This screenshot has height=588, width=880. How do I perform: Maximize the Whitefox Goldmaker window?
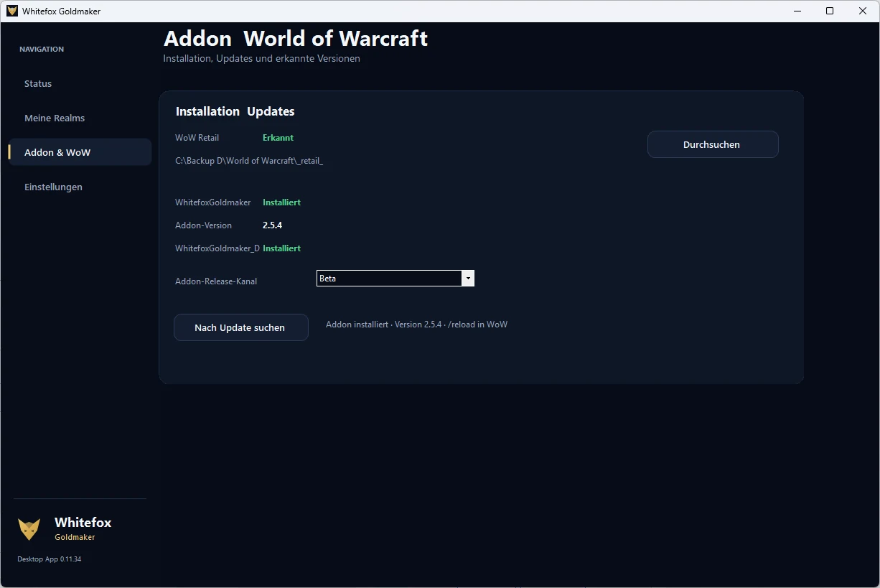click(x=830, y=11)
